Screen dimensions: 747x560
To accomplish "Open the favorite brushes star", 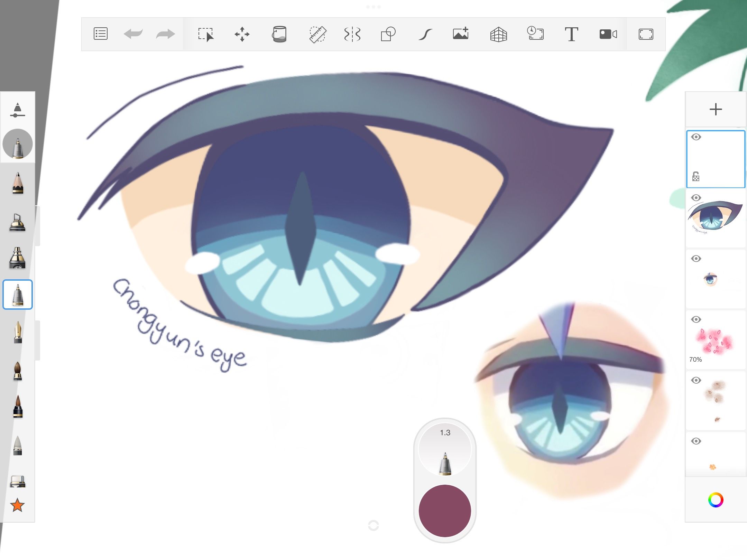I will coord(17,505).
